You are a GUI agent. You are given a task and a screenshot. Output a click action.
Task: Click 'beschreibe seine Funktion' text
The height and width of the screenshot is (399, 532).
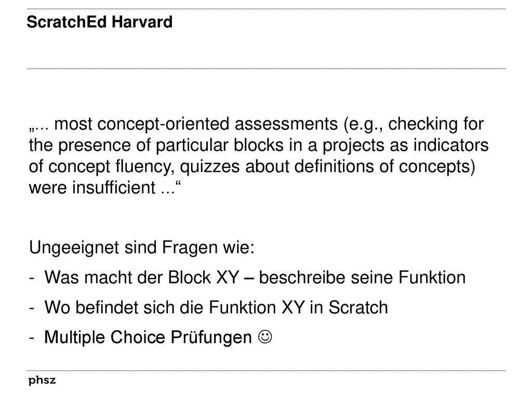(362, 277)
